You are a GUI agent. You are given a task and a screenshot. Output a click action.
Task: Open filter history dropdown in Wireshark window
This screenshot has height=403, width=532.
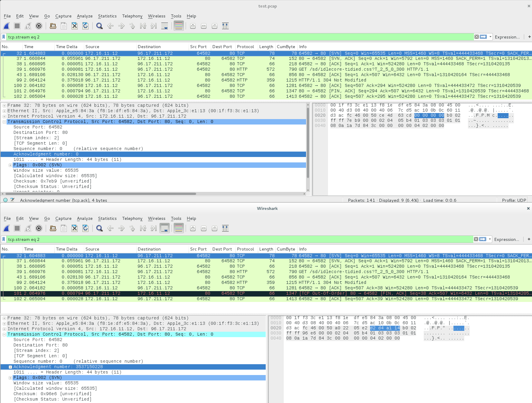click(x=490, y=239)
